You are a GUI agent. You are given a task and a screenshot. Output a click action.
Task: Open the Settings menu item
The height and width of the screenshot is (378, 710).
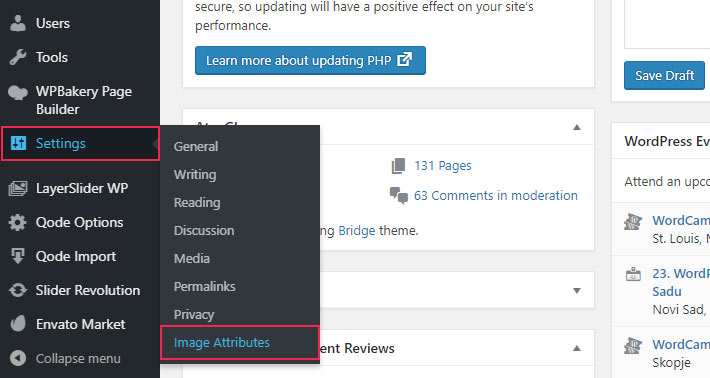(x=80, y=144)
